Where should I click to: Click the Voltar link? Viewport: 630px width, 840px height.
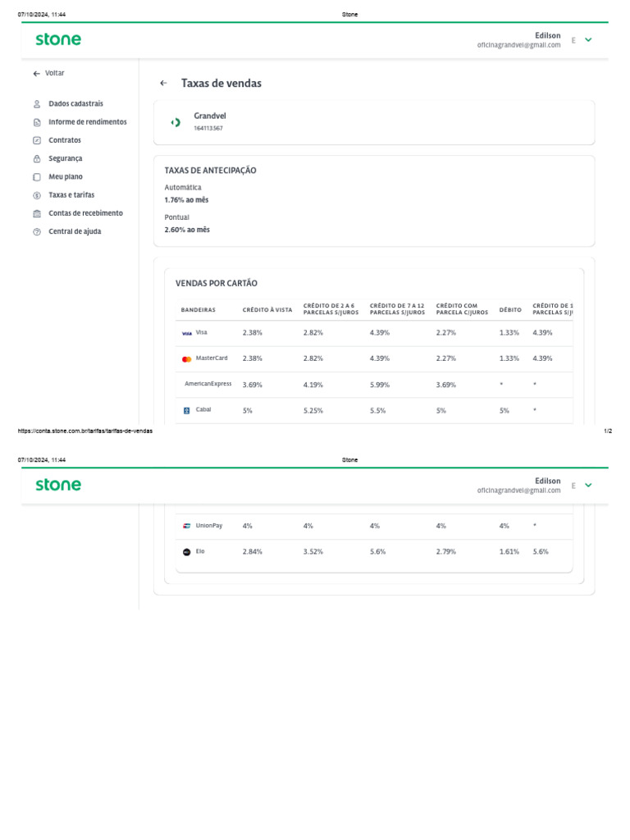pos(54,73)
